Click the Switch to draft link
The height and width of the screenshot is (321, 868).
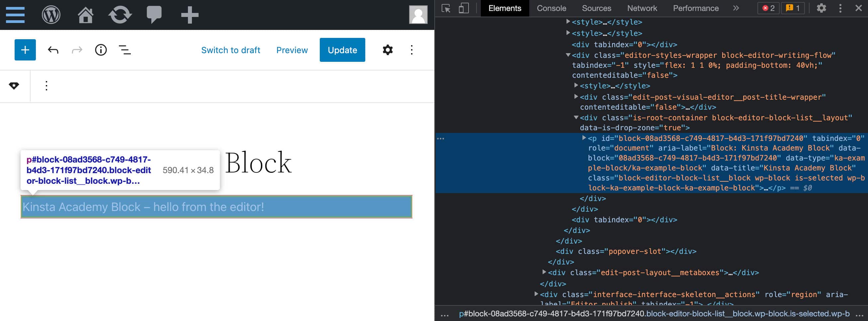(x=230, y=50)
